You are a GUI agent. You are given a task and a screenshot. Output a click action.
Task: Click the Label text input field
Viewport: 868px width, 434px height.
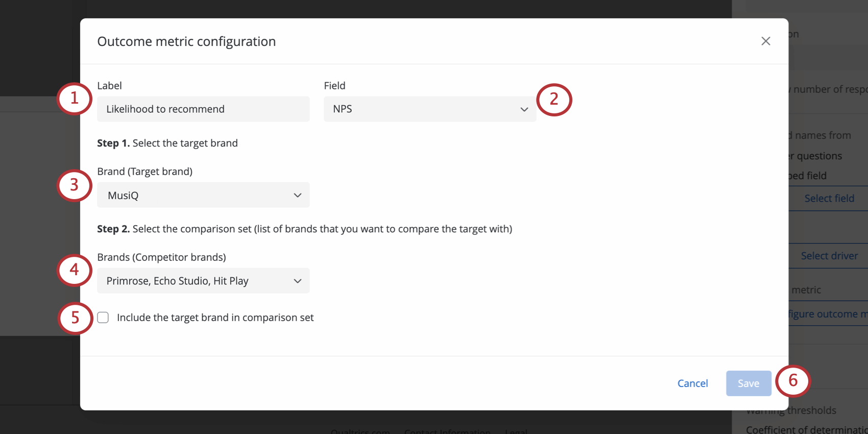(203, 109)
